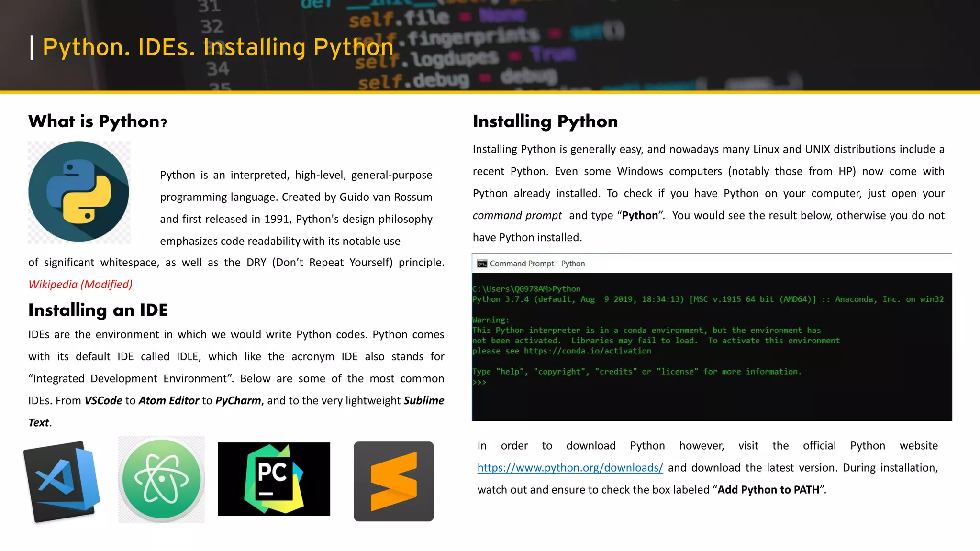Click the bold italic word "Sublime"
Screen dimensions: 980x551
pos(424,400)
